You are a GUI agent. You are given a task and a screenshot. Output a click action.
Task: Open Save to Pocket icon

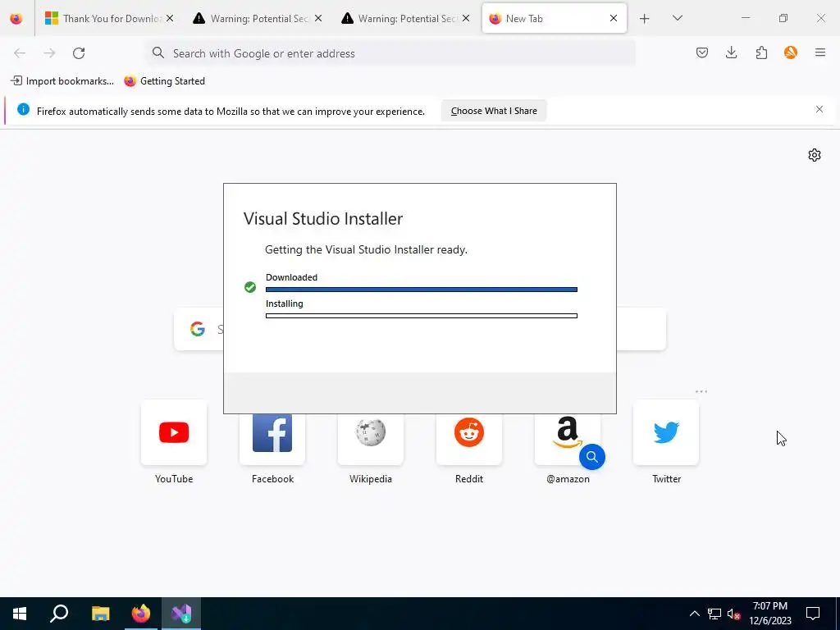702,52
